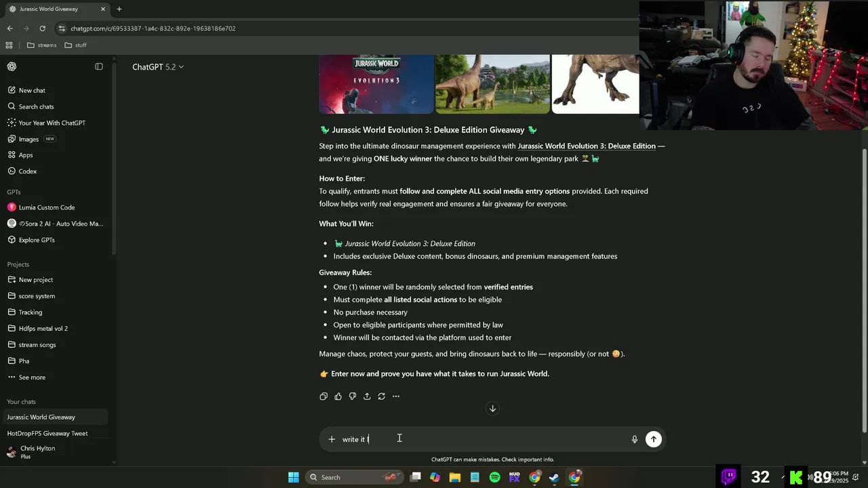This screenshot has width=868, height=488.
Task: Copy the response with the copy icon
Action: pyautogui.click(x=323, y=396)
